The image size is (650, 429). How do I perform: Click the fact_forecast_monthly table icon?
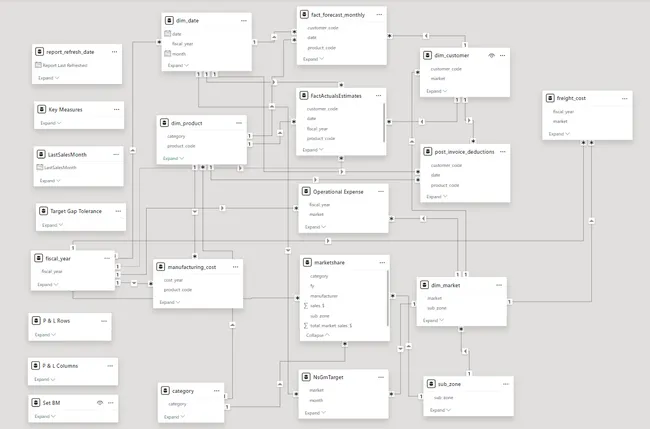point(304,15)
